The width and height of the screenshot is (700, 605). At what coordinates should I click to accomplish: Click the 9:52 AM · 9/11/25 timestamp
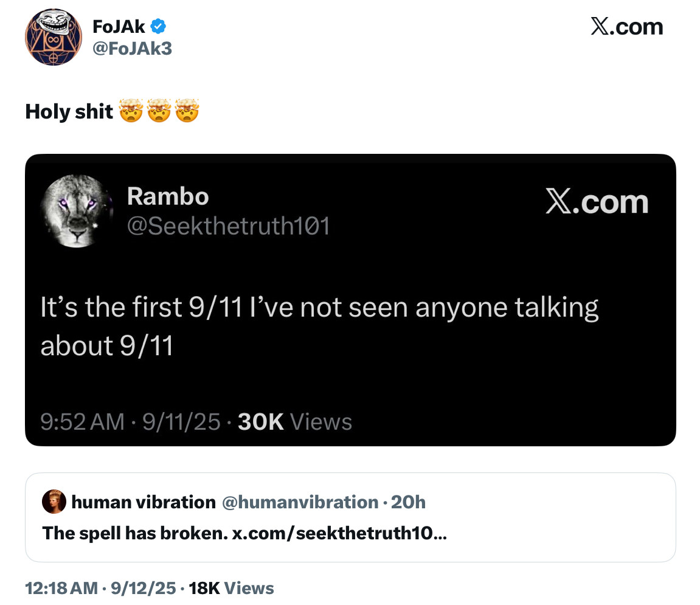pyautogui.click(x=130, y=421)
